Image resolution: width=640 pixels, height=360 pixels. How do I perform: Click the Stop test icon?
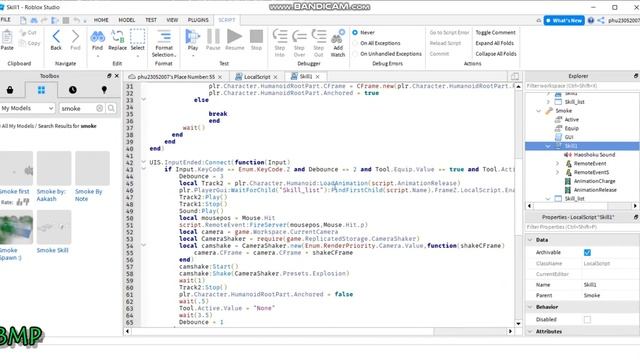pos(256,37)
